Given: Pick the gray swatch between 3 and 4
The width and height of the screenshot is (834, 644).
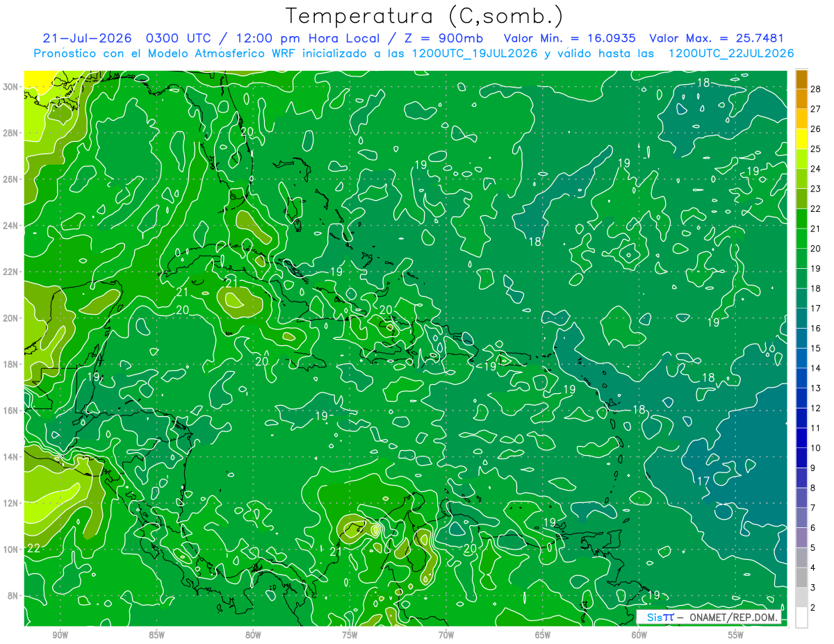Looking at the screenshot, I should pos(801,577).
